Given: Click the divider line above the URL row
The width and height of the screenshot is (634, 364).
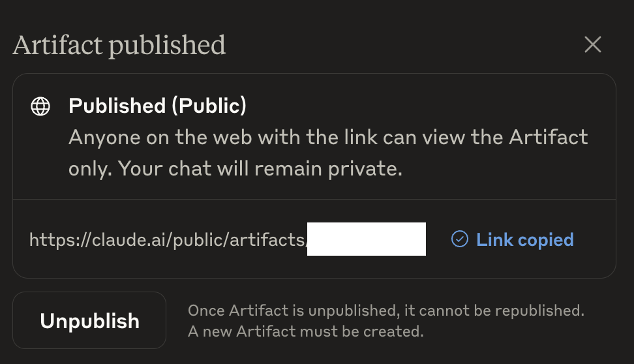Looking at the screenshot, I should tap(314, 199).
